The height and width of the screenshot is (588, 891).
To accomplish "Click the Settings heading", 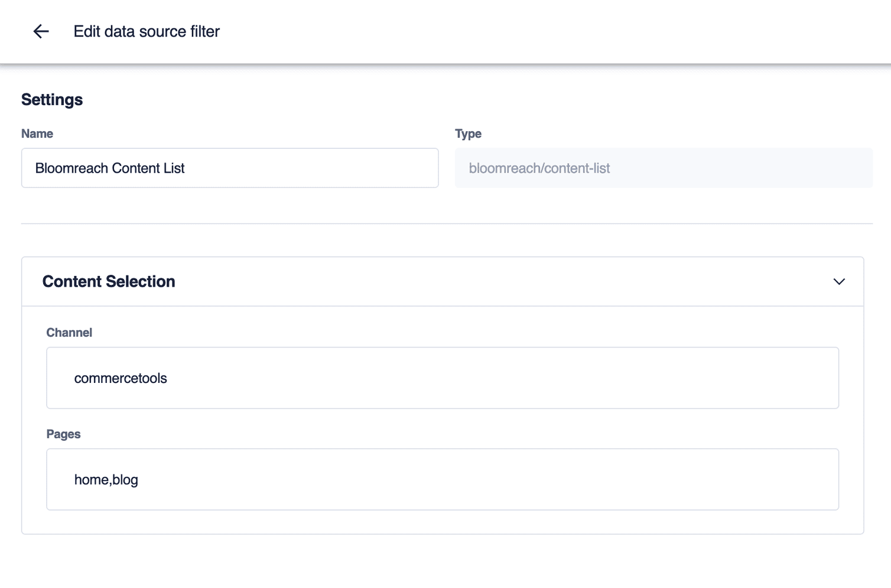I will click(52, 99).
